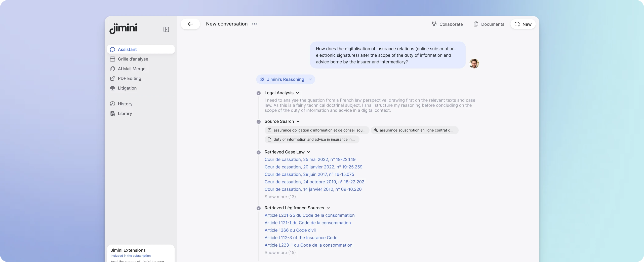The image size is (644, 262).
Task: Open search chip 'assurance obligation d'information'
Action: (x=317, y=130)
